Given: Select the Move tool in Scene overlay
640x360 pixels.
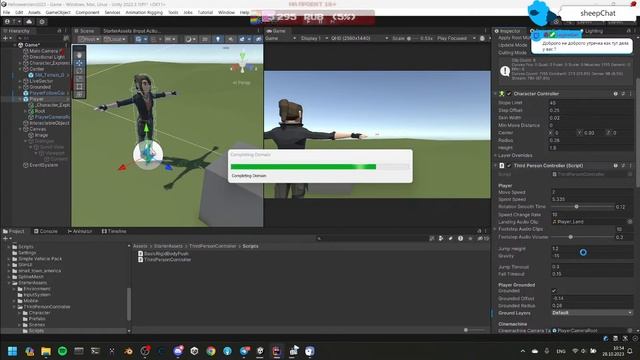Looking at the screenshot, I should pyautogui.click(x=79, y=63).
